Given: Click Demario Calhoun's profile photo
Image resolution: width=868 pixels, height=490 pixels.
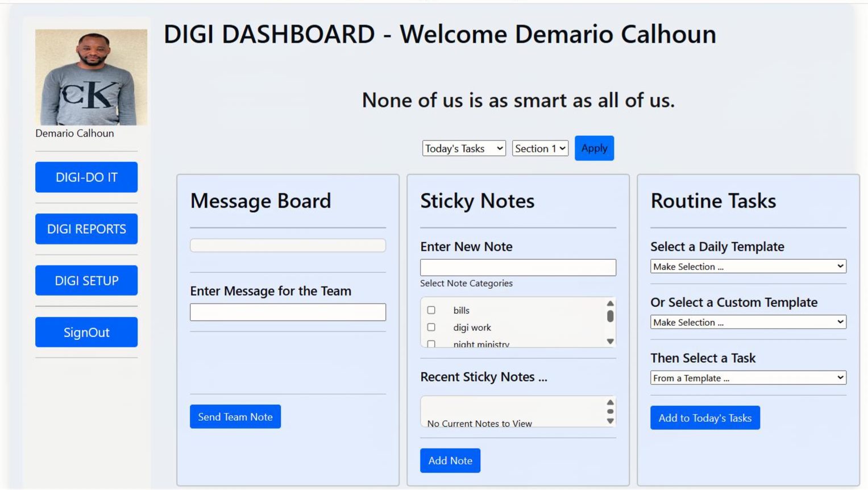Looking at the screenshot, I should 91,77.
